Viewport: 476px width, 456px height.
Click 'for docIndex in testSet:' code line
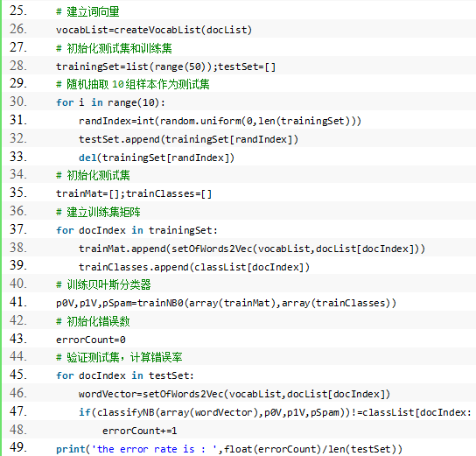[125, 375]
